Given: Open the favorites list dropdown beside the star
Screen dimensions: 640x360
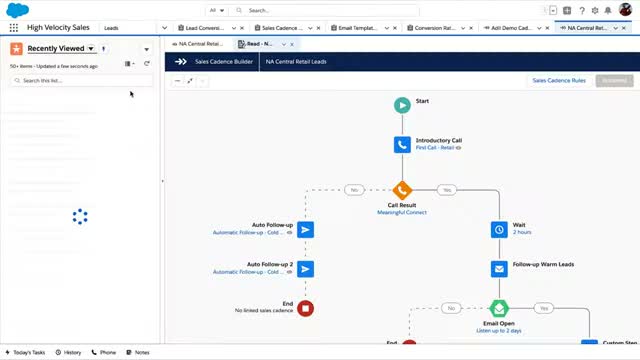Looking at the screenshot, I should point(553,11).
